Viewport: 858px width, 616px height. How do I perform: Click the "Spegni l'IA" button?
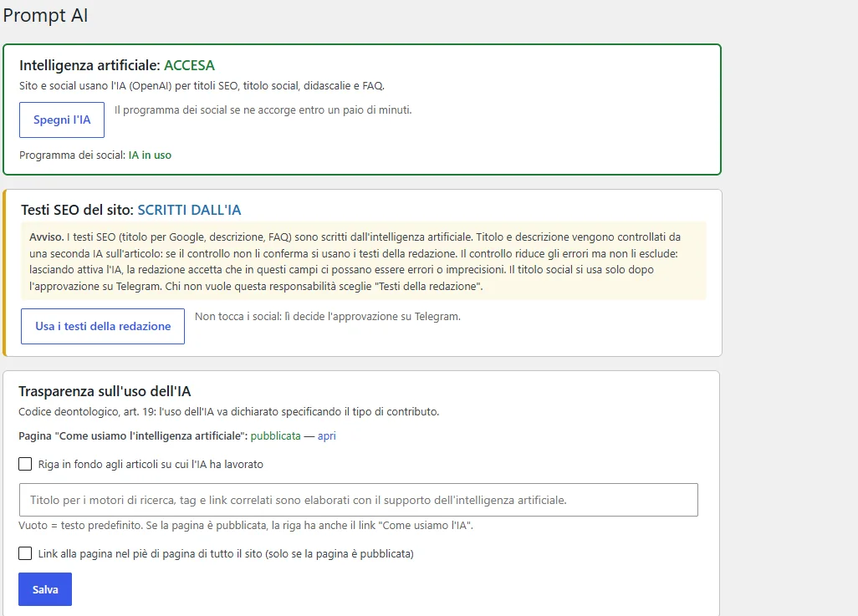click(x=62, y=120)
